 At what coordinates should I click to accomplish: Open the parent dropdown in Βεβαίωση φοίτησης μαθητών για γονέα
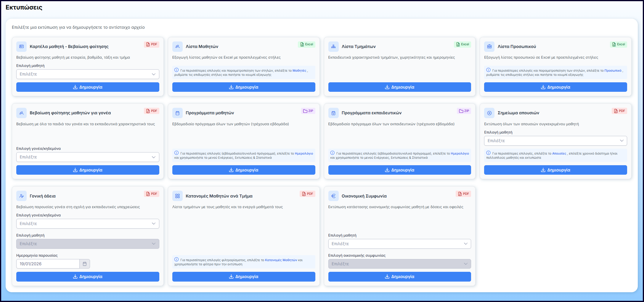(88, 157)
